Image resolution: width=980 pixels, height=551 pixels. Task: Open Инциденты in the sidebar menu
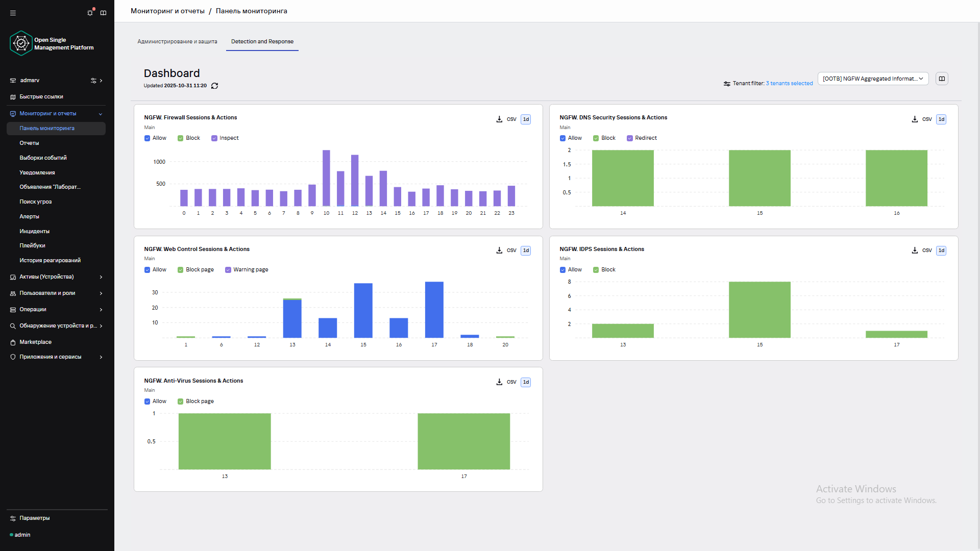pyautogui.click(x=35, y=231)
